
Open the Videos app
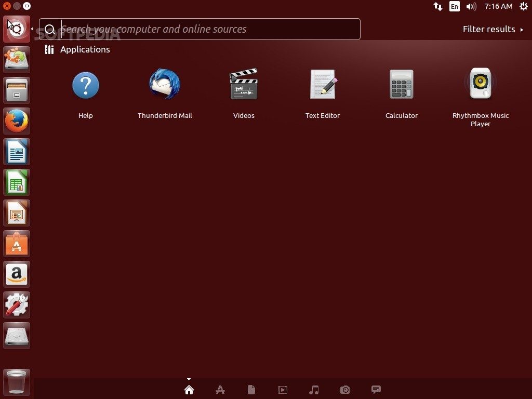244,84
